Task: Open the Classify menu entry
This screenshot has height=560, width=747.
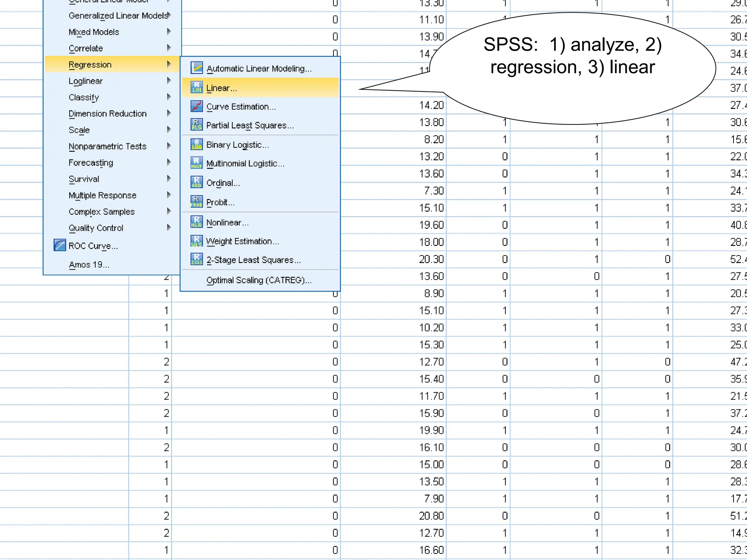Action: 112,97
